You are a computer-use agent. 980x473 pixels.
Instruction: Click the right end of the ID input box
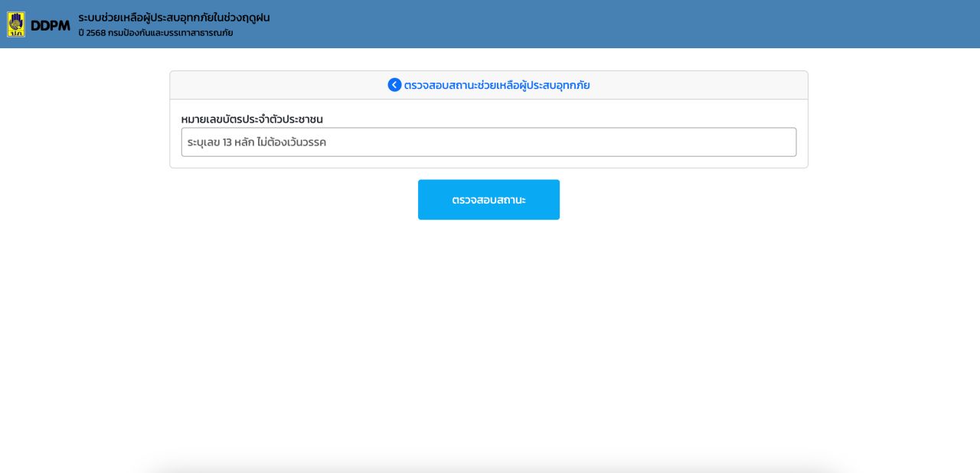pos(781,142)
